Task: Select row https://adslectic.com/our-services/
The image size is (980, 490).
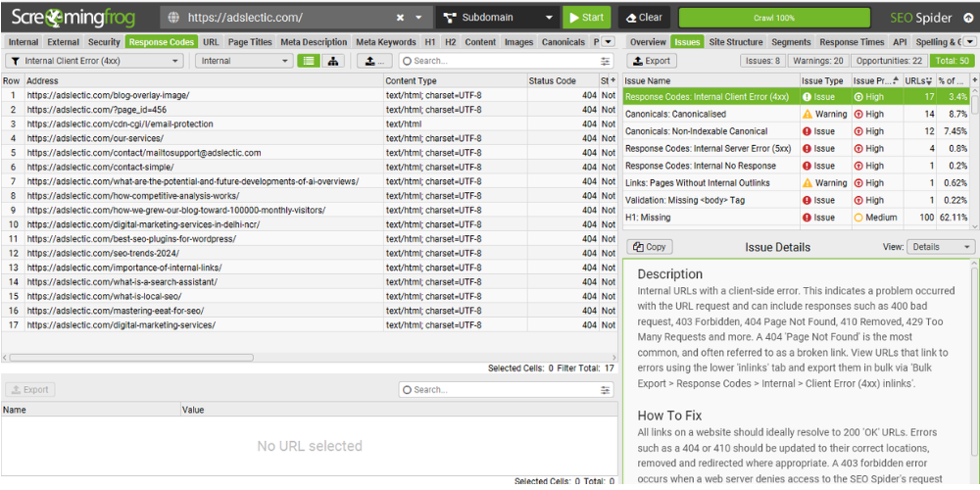Action: click(x=310, y=138)
